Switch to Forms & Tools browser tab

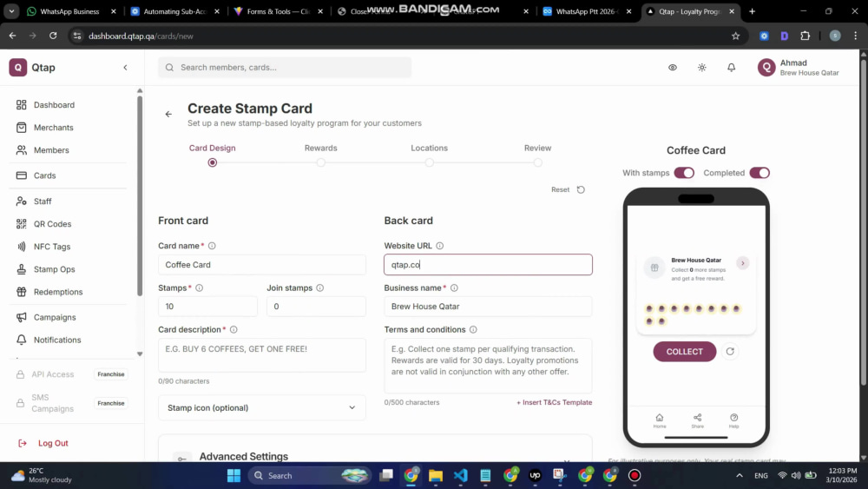[279, 11]
